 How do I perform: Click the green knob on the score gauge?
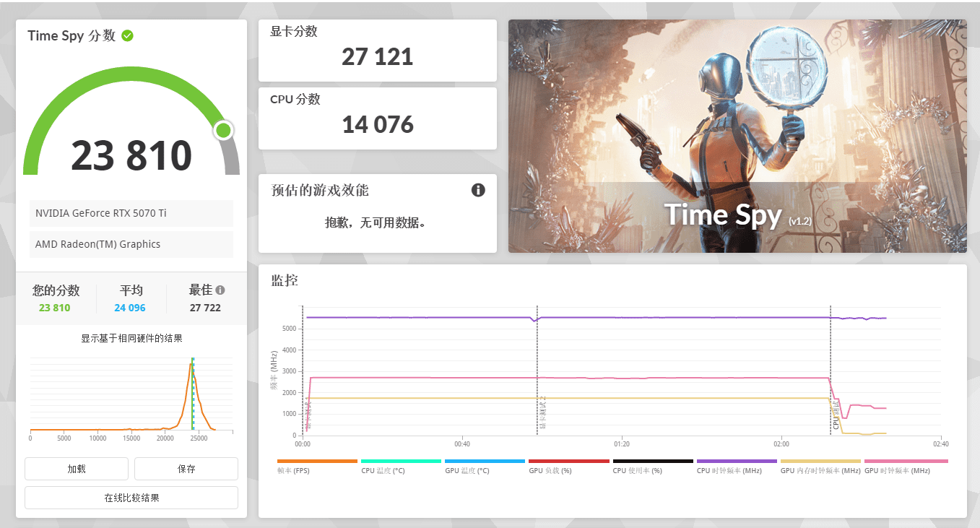223,130
